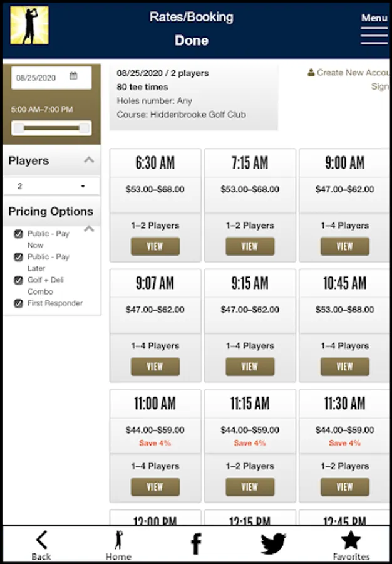Open Home via the golfer icon
392x564 pixels.
pyautogui.click(x=118, y=544)
